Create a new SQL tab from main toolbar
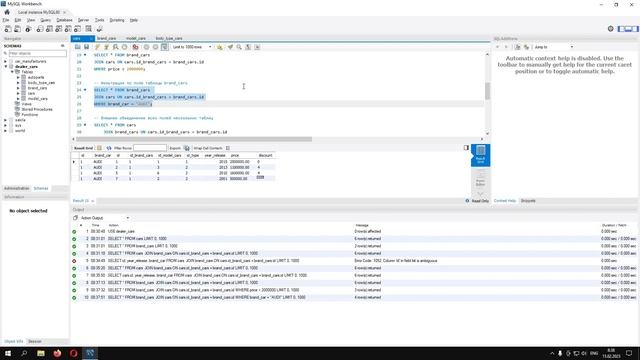Viewport: 640px width, 360px height. tap(8, 29)
